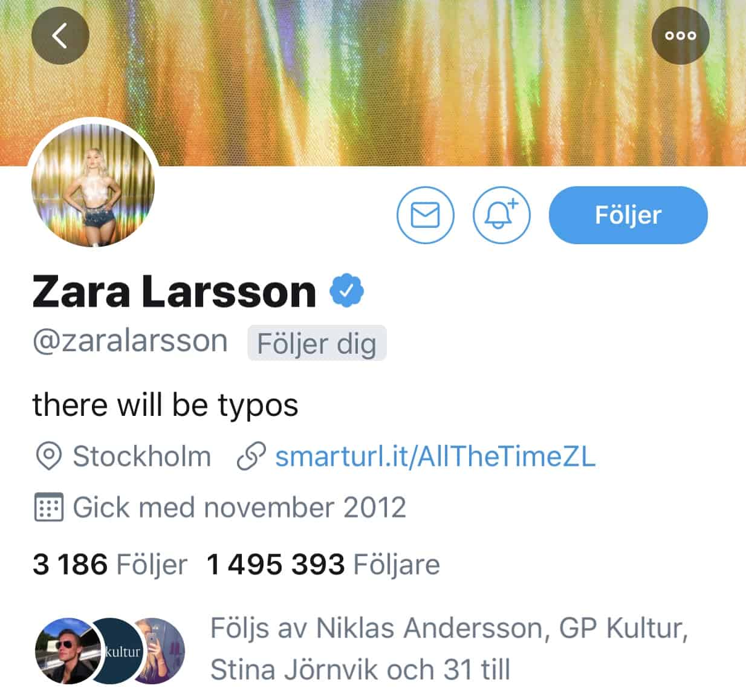Viewport: 746px width, 700px height.
Task: Toggle the blue Följer follow button
Action: click(x=628, y=215)
